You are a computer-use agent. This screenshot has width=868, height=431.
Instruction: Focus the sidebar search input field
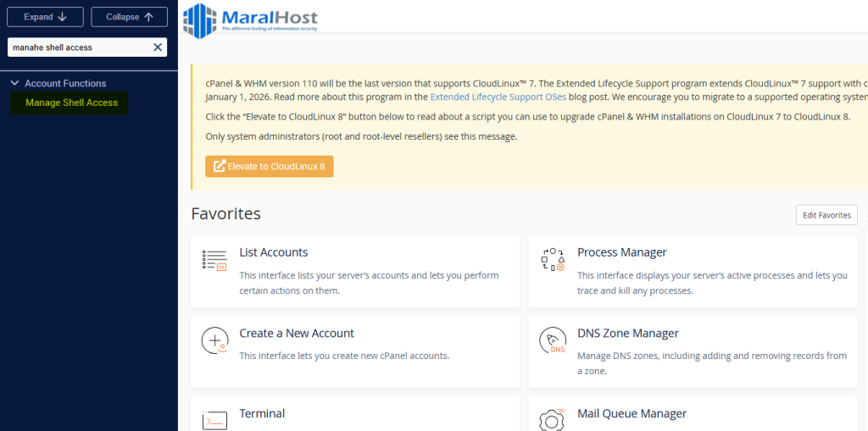pos(78,47)
